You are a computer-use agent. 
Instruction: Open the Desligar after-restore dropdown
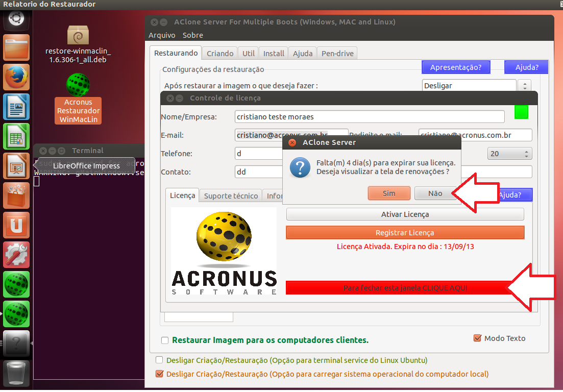[x=469, y=85]
